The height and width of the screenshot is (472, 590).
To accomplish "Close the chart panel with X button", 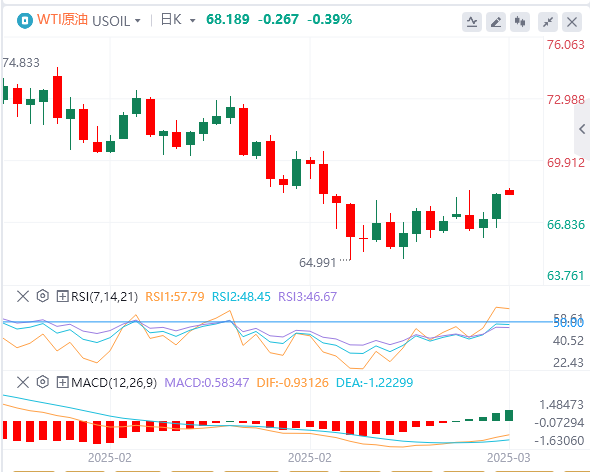I will [572, 22].
